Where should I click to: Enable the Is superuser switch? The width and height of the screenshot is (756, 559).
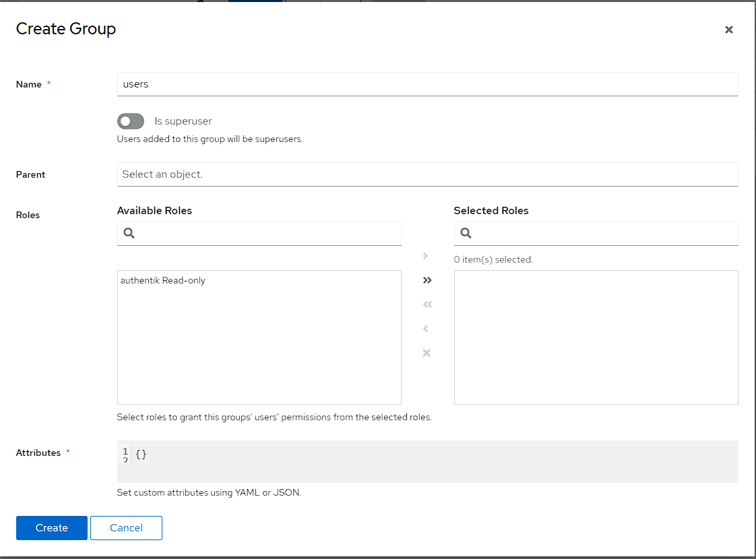(x=131, y=121)
